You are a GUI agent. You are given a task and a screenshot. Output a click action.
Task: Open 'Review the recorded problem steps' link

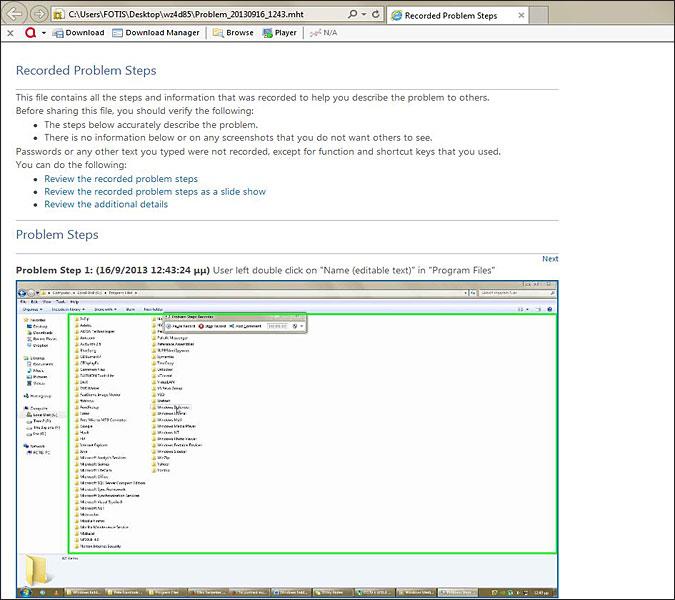(x=121, y=178)
